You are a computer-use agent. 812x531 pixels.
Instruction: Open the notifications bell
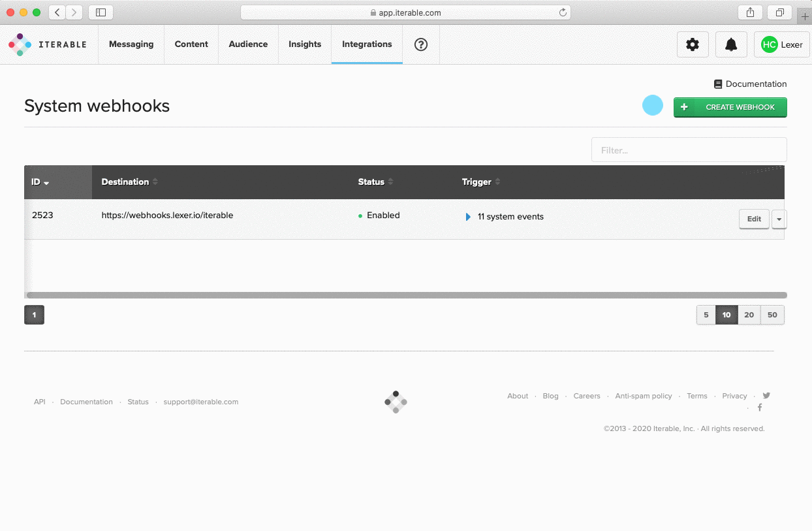732,44
